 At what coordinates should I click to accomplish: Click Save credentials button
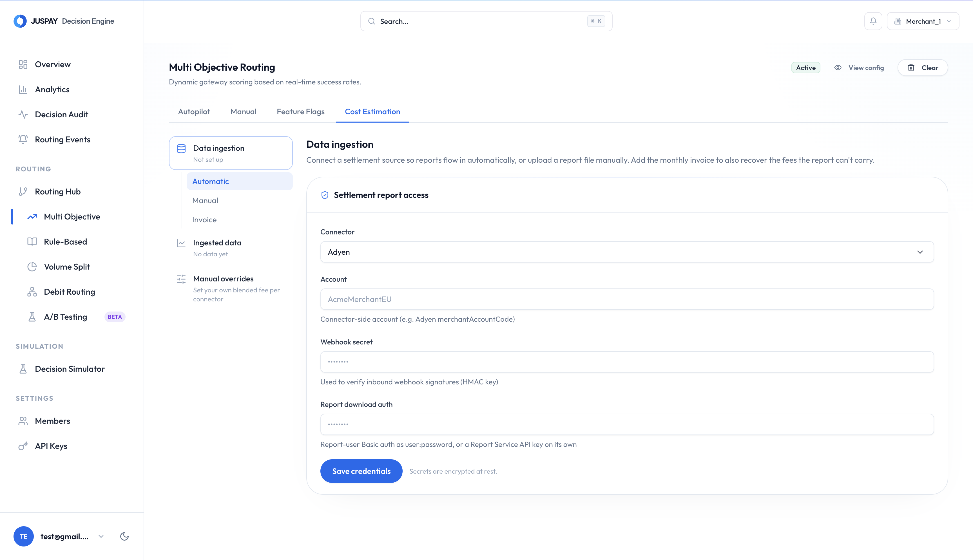[361, 471]
